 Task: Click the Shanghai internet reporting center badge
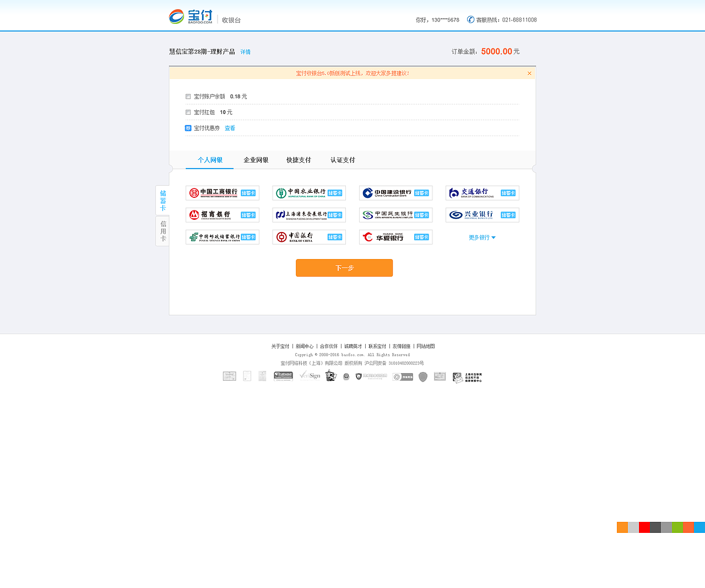click(x=467, y=377)
